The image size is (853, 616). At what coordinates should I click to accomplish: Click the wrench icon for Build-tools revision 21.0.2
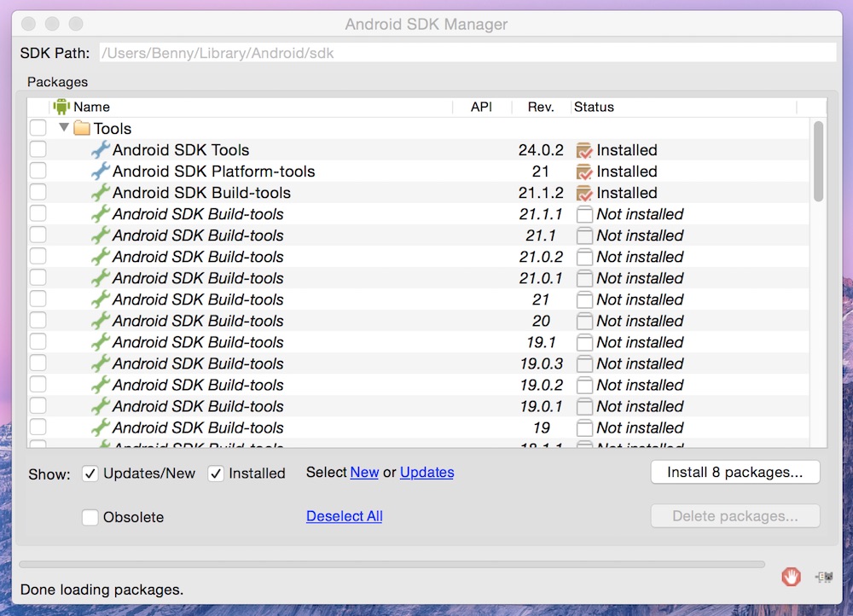click(x=101, y=256)
